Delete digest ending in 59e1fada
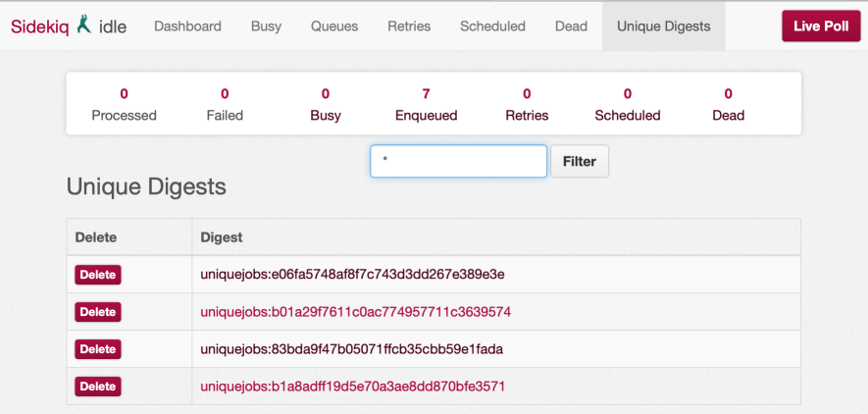Viewport: 868px width, 414px height. pos(98,349)
